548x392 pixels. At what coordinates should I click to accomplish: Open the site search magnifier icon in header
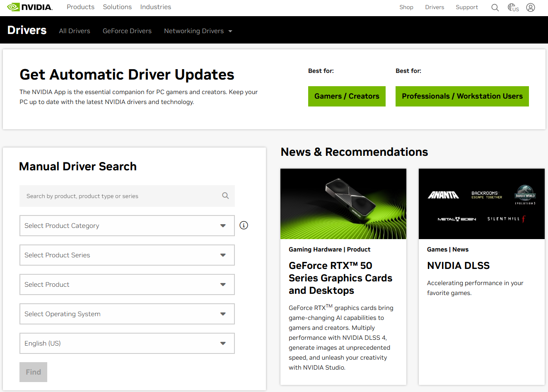[495, 7]
